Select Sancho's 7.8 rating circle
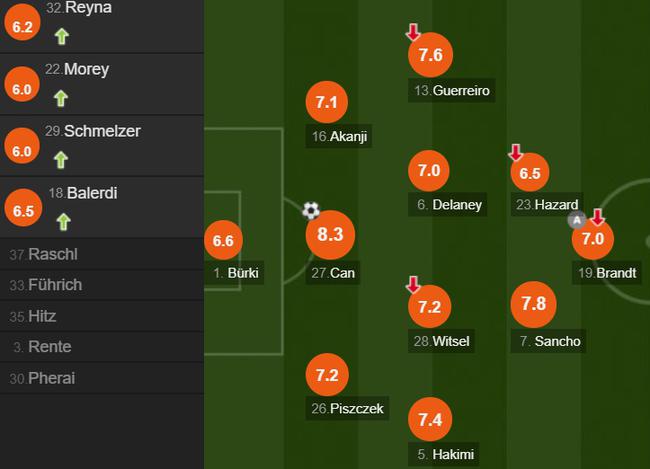 pos(534,304)
